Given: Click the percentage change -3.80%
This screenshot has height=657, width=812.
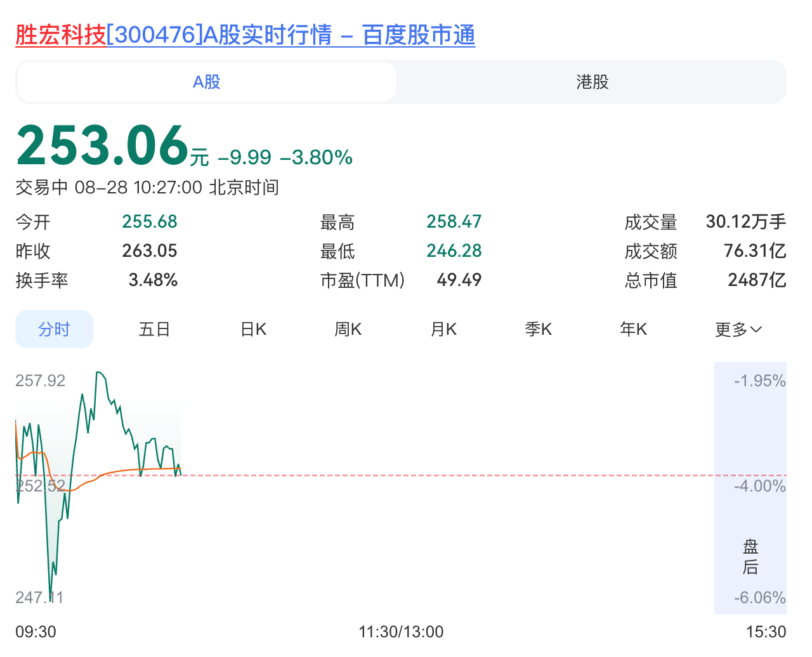Looking at the screenshot, I should pyautogui.click(x=317, y=157).
